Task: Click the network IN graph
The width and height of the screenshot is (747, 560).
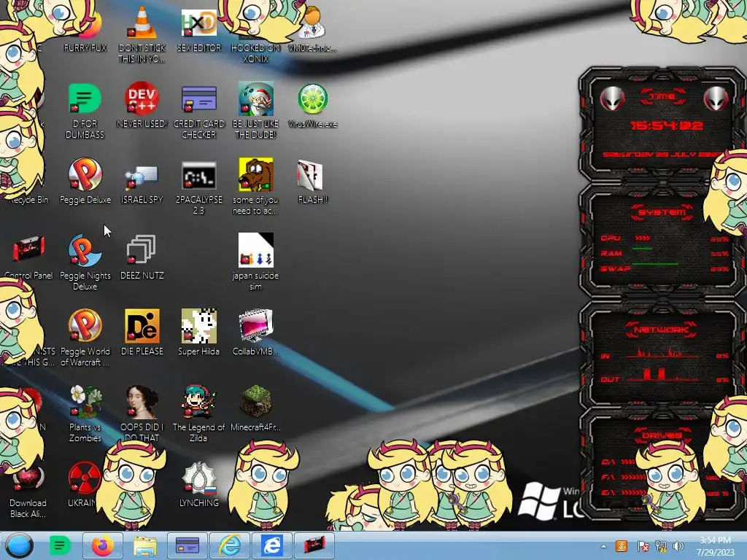Action: (665, 353)
